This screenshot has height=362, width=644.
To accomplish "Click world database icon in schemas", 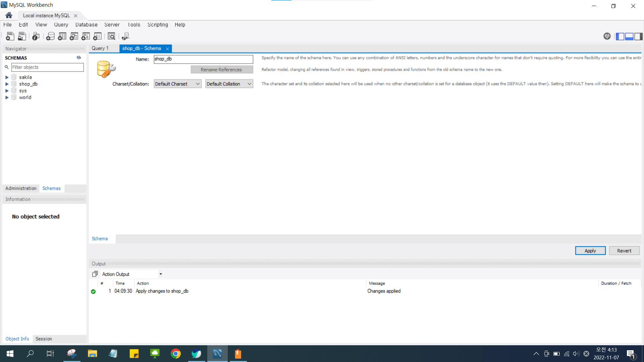I will pos(14,97).
